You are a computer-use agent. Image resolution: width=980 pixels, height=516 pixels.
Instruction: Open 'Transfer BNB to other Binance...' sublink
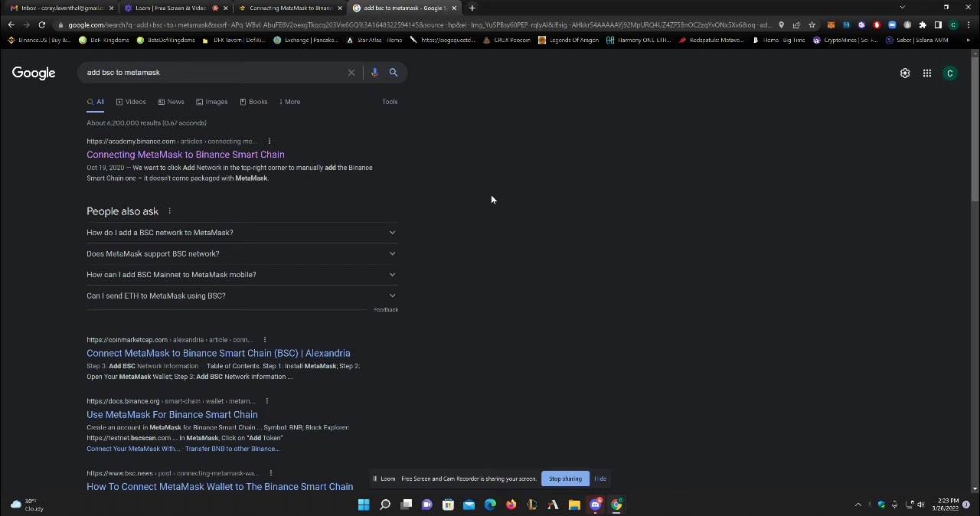pyautogui.click(x=232, y=449)
